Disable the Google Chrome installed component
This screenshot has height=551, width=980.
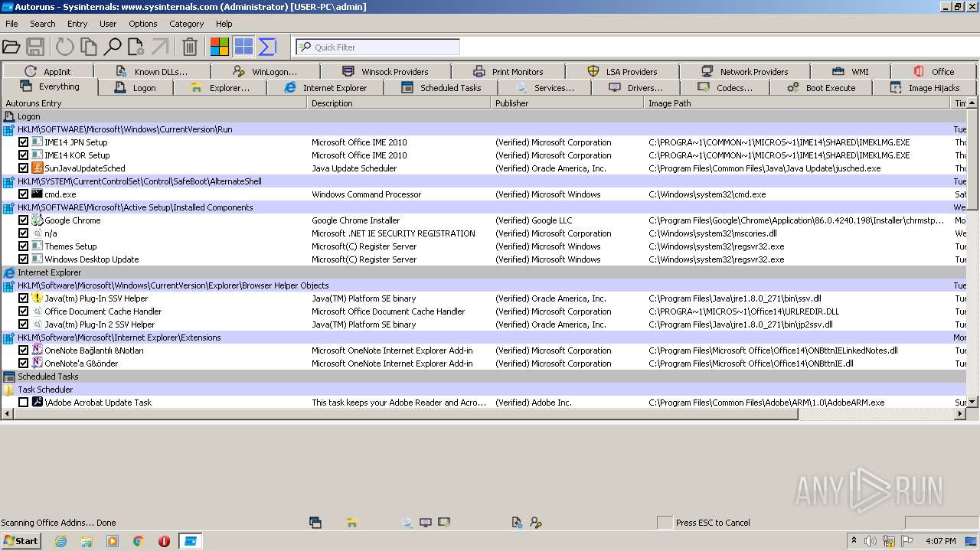coord(23,220)
